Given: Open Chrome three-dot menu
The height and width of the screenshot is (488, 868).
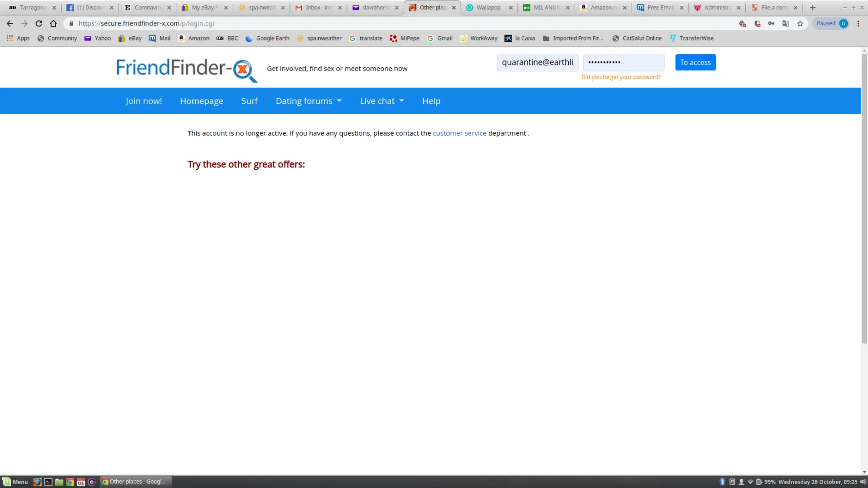Looking at the screenshot, I should tap(858, 23).
